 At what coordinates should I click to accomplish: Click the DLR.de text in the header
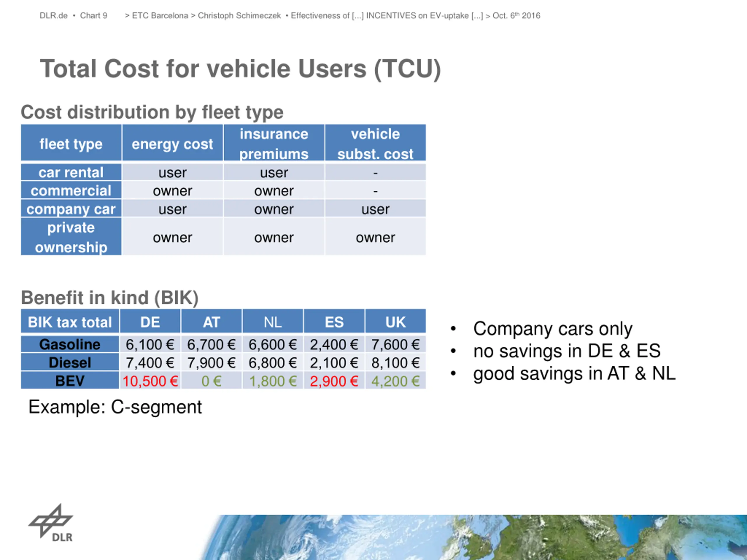coord(53,15)
